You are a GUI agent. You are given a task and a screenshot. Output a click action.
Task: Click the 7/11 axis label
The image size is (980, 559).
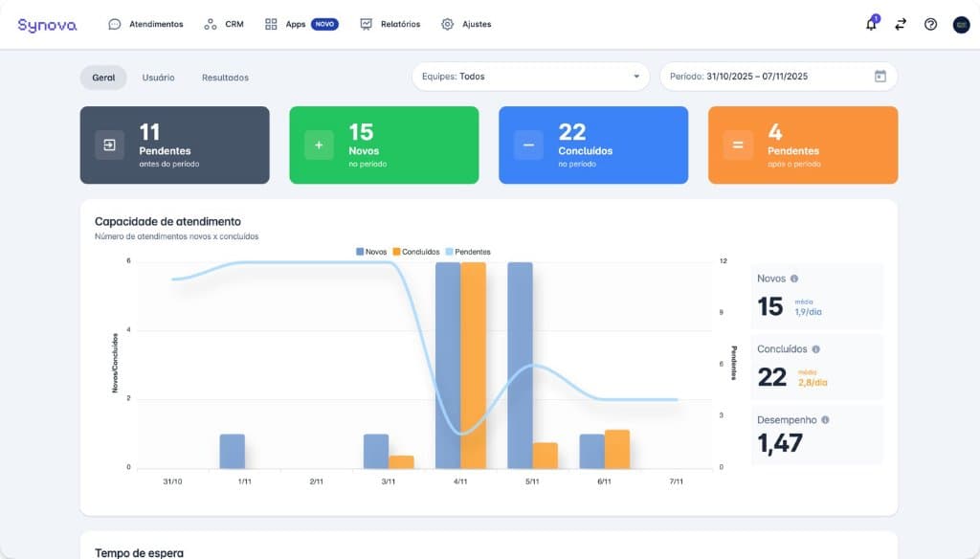[x=677, y=481]
